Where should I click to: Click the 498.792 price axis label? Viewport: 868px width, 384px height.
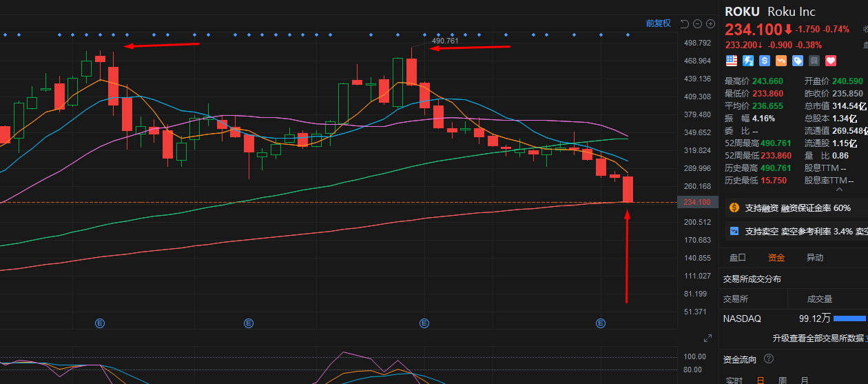click(696, 43)
